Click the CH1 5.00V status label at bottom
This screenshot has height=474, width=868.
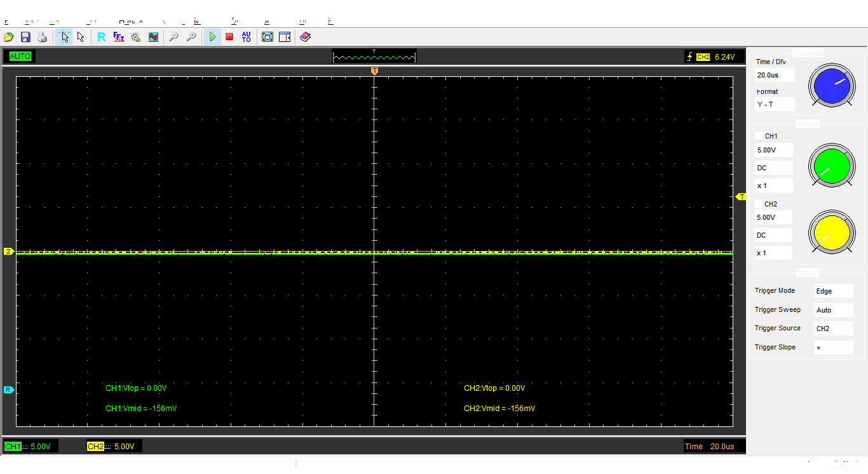click(31, 447)
